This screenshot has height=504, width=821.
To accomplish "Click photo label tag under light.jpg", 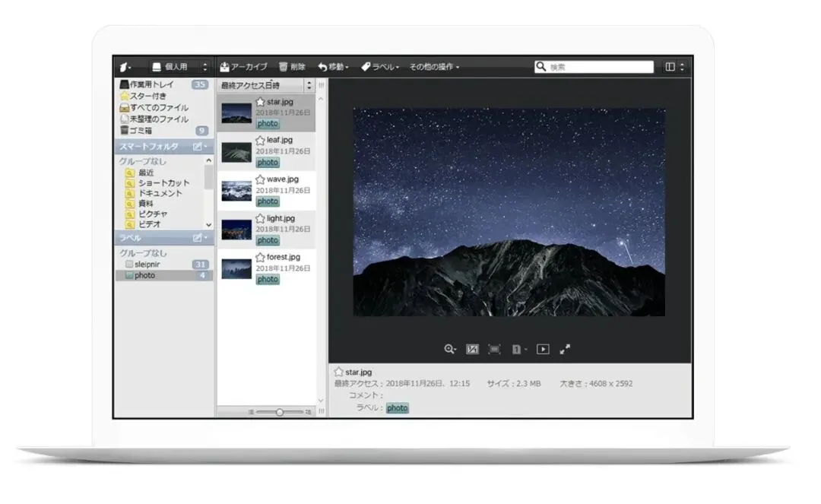I will point(268,241).
